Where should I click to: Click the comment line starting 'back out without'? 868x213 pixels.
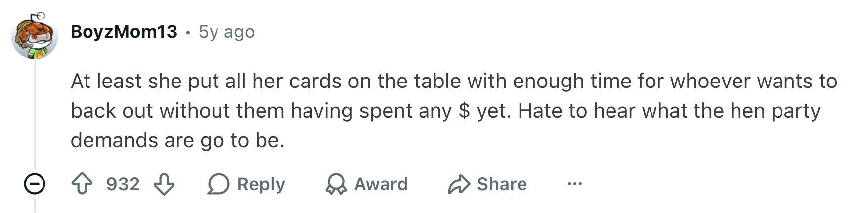click(445, 111)
